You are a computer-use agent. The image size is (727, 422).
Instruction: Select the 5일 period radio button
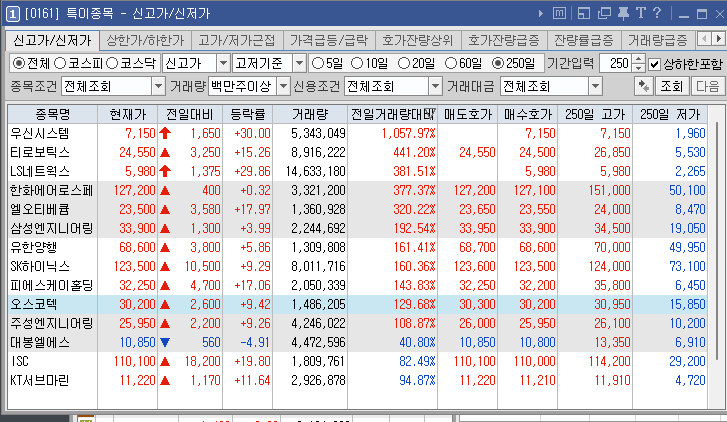pyautogui.click(x=318, y=63)
